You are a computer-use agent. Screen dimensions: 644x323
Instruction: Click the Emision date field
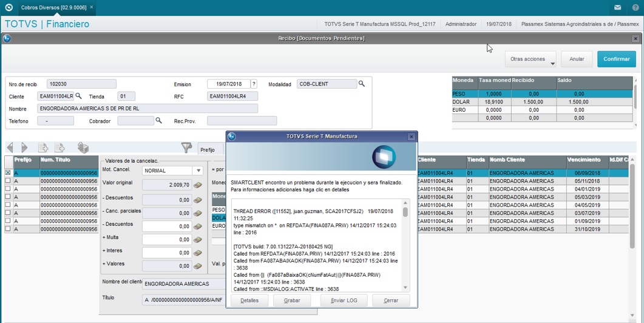coord(228,84)
